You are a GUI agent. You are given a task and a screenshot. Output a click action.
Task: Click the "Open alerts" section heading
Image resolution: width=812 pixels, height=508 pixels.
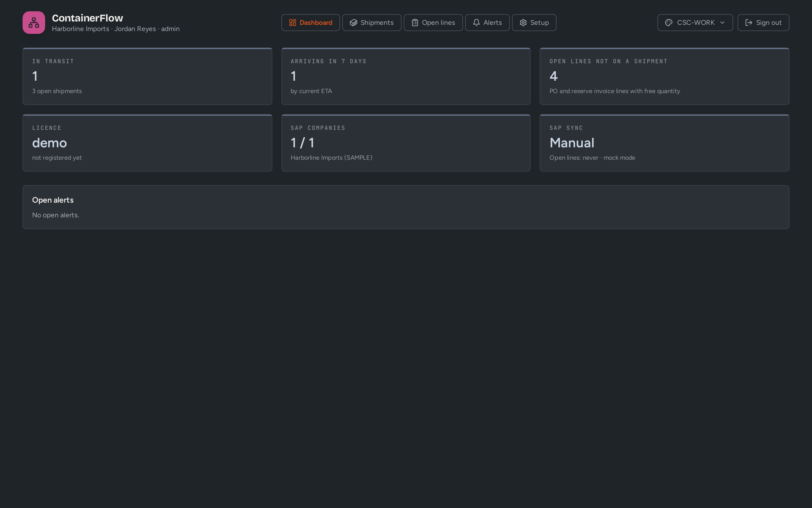[x=53, y=200]
